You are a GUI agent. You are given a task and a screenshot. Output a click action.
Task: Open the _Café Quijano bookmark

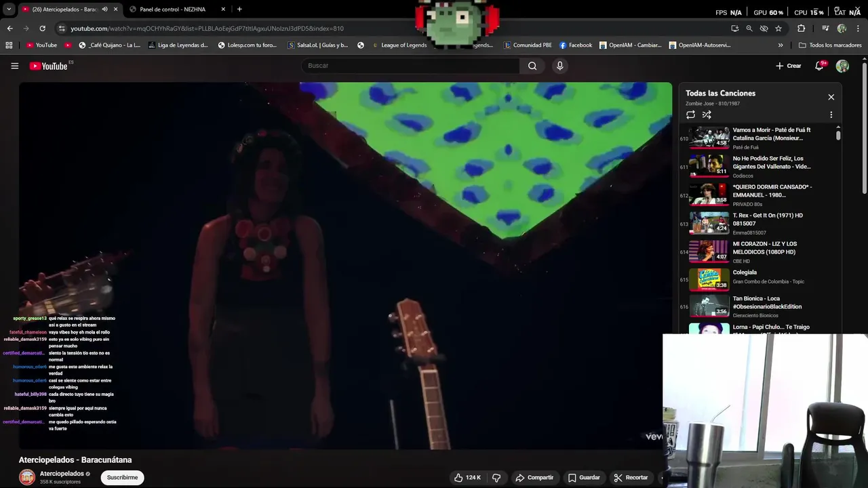(x=110, y=45)
